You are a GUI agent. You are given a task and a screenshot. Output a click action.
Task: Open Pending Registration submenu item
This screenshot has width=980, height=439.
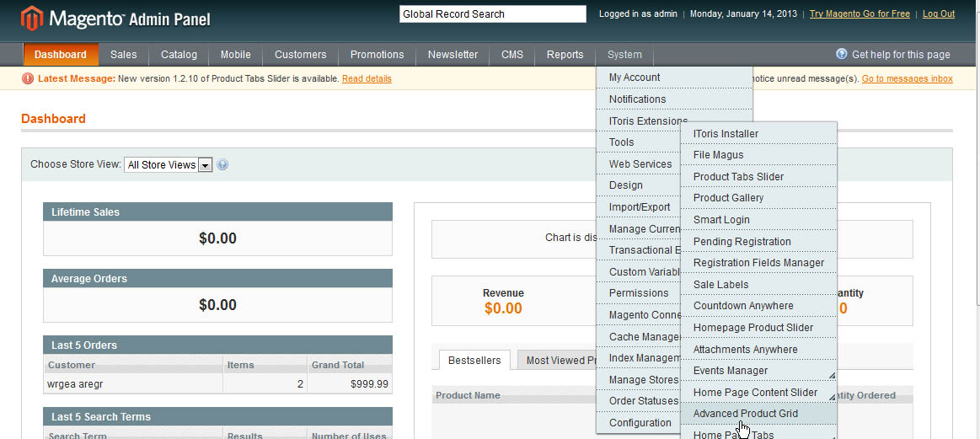pyautogui.click(x=758, y=241)
